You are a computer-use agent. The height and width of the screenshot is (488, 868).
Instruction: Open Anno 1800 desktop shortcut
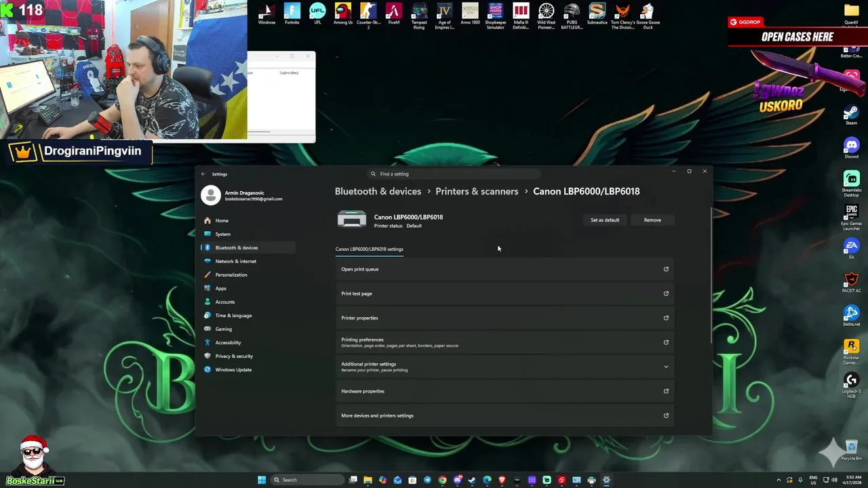point(470,15)
